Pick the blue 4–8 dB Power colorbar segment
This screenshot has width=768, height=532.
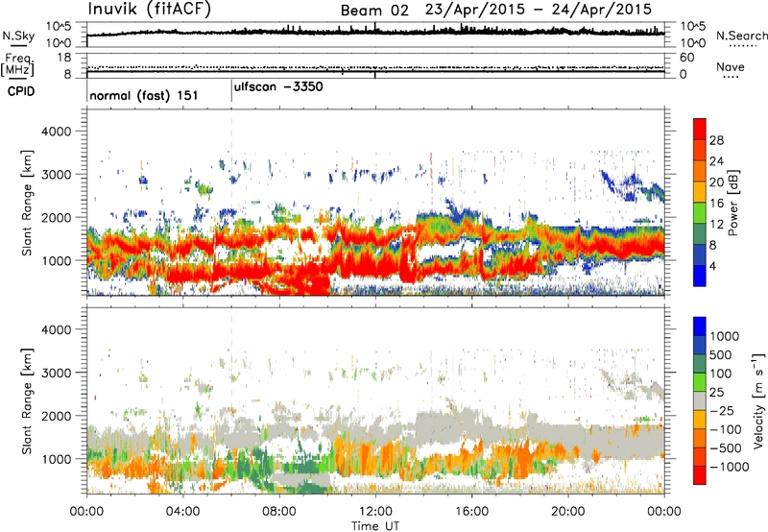point(700,255)
